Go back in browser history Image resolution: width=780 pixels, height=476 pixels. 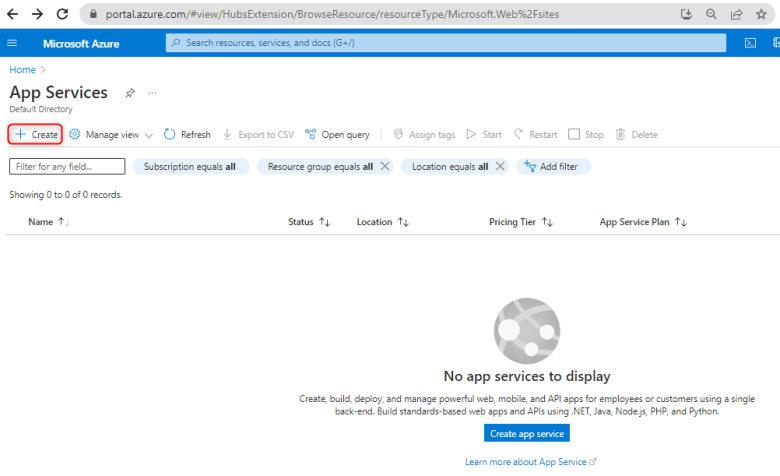(x=12, y=14)
